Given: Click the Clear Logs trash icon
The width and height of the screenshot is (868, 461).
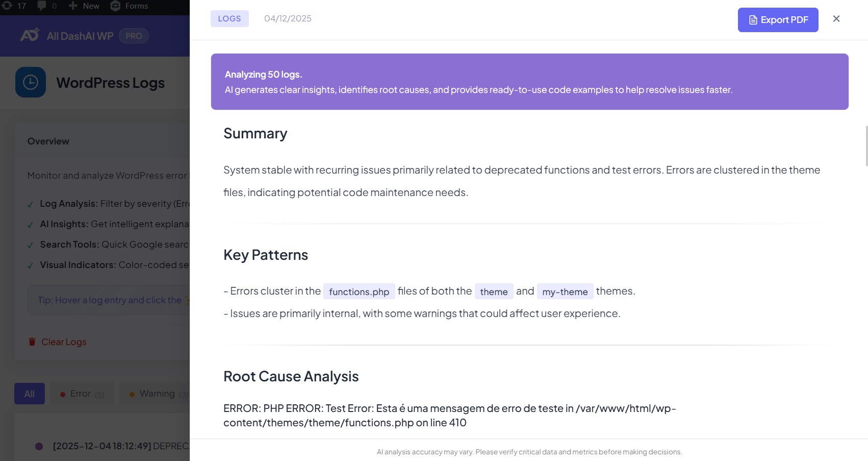Looking at the screenshot, I should click(32, 342).
